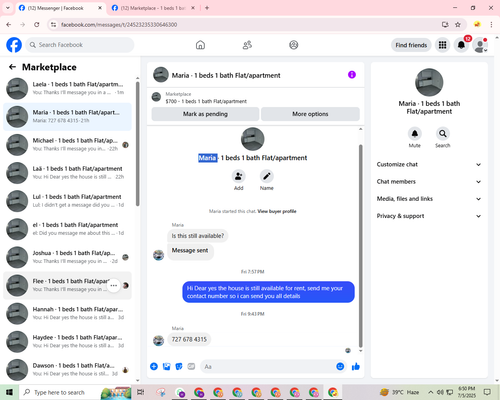500x400 pixels.
Task: Open the Windows notification center icon
Action: click(x=487, y=392)
